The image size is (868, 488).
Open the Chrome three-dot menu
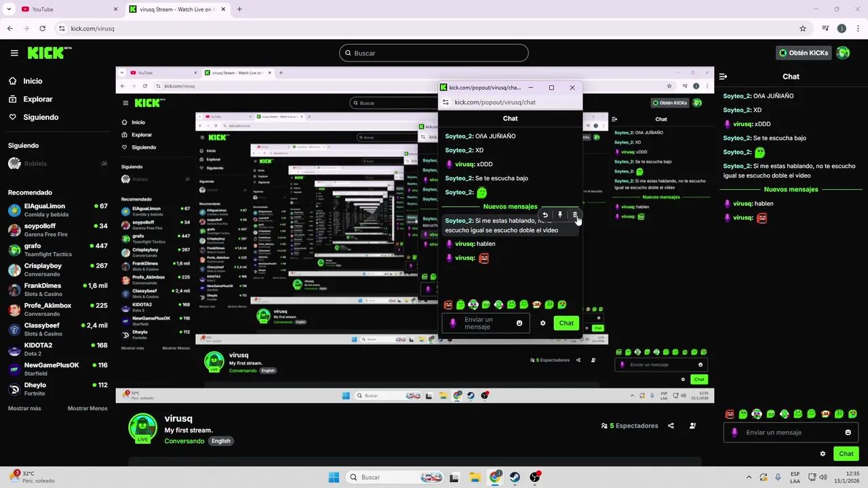tap(857, 28)
